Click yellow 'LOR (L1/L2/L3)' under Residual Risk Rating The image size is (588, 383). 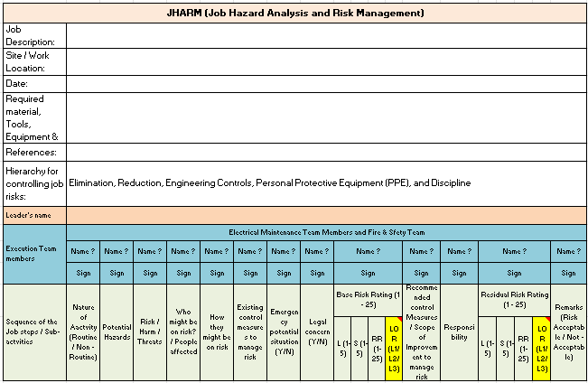pyautogui.click(x=541, y=349)
